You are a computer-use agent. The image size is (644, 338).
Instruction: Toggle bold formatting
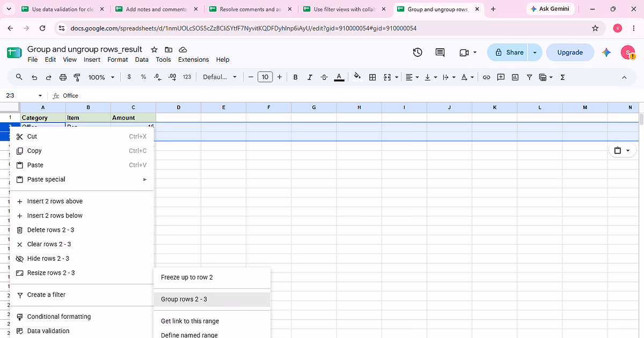coord(296,77)
